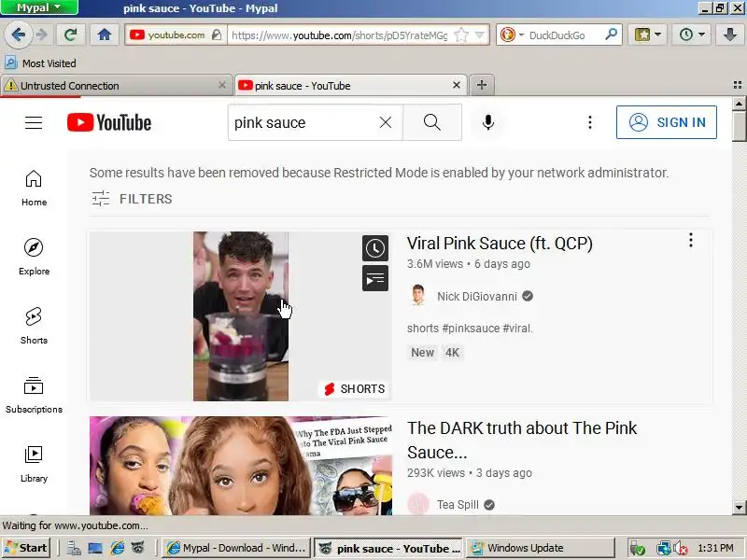The height and width of the screenshot is (560, 747).
Task: Show the list all tabs grid icon
Action: coord(738,85)
